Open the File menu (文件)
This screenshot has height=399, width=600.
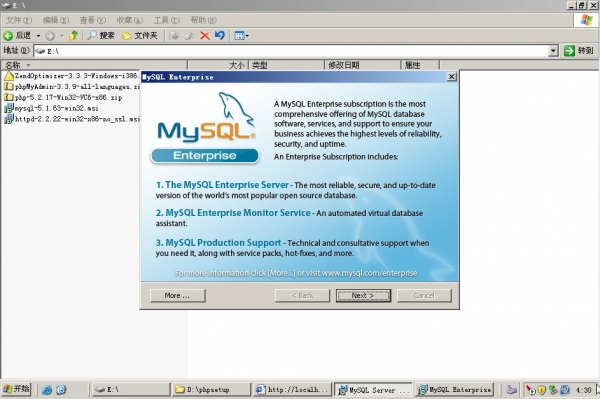(18, 20)
